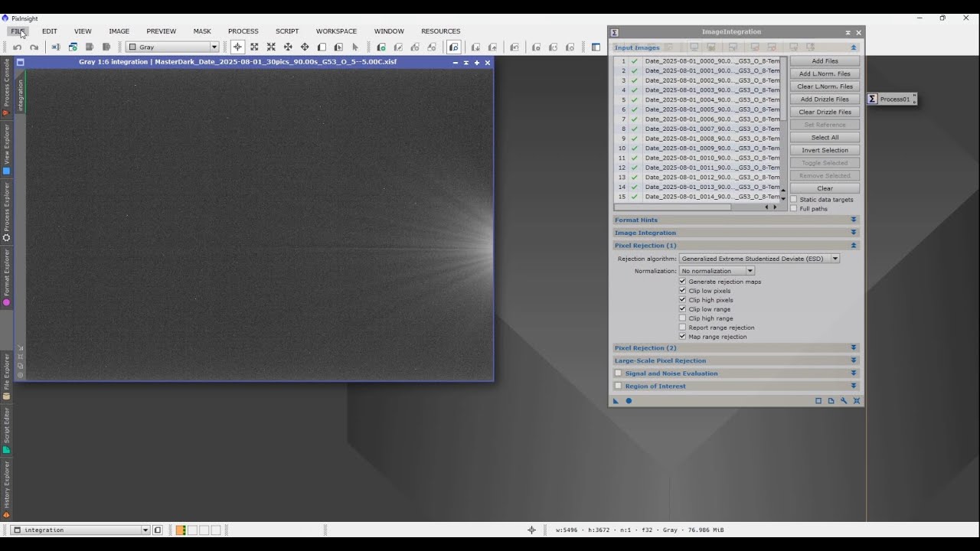Open the PROCESS menu
This screenshot has height=551, width=980.
point(243,31)
